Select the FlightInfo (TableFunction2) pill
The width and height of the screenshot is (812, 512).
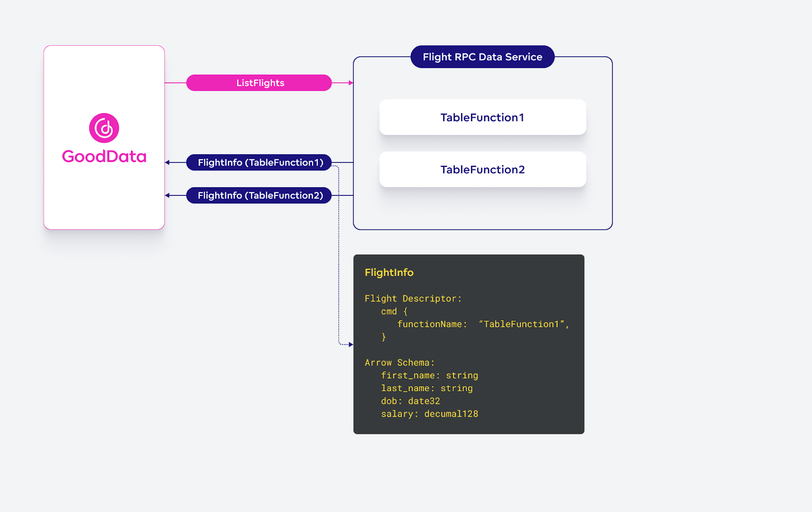(x=259, y=195)
